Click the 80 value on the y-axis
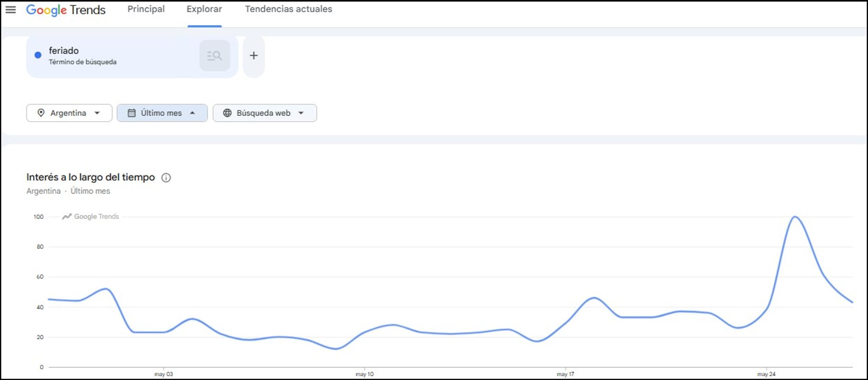The image size is (868, 380). pyautogui.click(x=40, y=247)
